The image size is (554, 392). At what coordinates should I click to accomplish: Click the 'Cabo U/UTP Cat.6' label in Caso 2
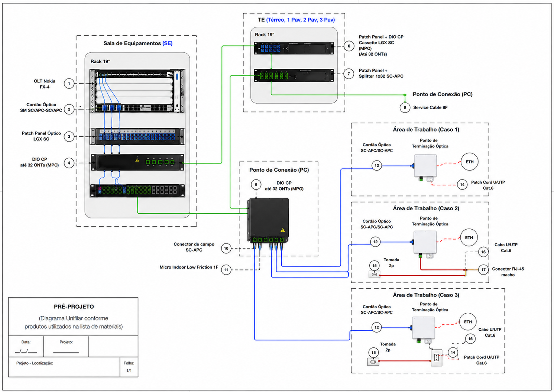(506, 247)
